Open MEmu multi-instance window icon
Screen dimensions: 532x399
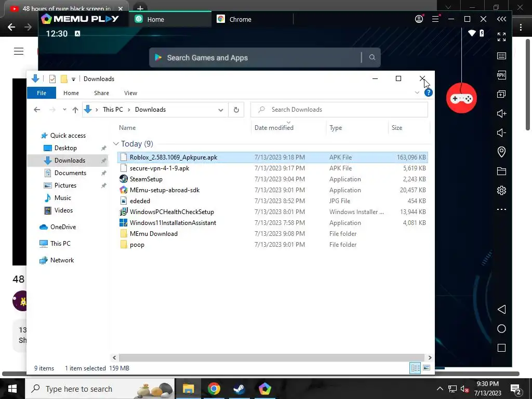(x=501, y=95)
